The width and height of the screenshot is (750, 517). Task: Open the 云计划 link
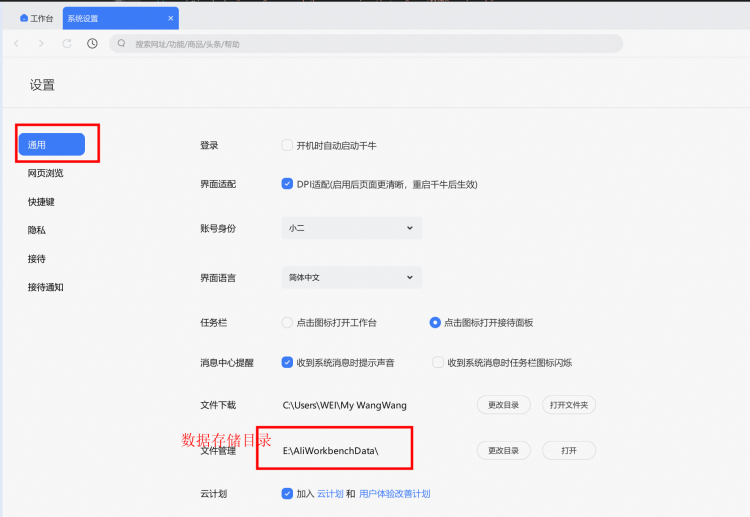330,494
